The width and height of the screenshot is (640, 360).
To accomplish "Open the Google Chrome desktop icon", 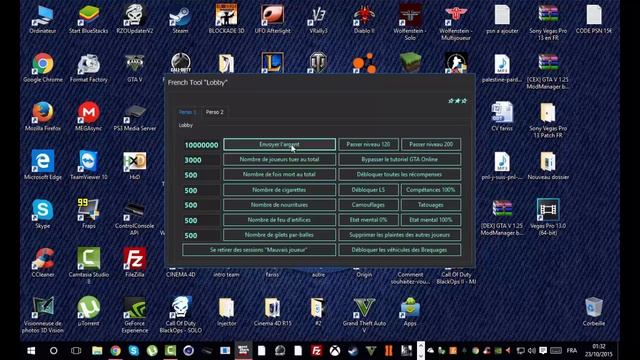I will pos(43,68).
